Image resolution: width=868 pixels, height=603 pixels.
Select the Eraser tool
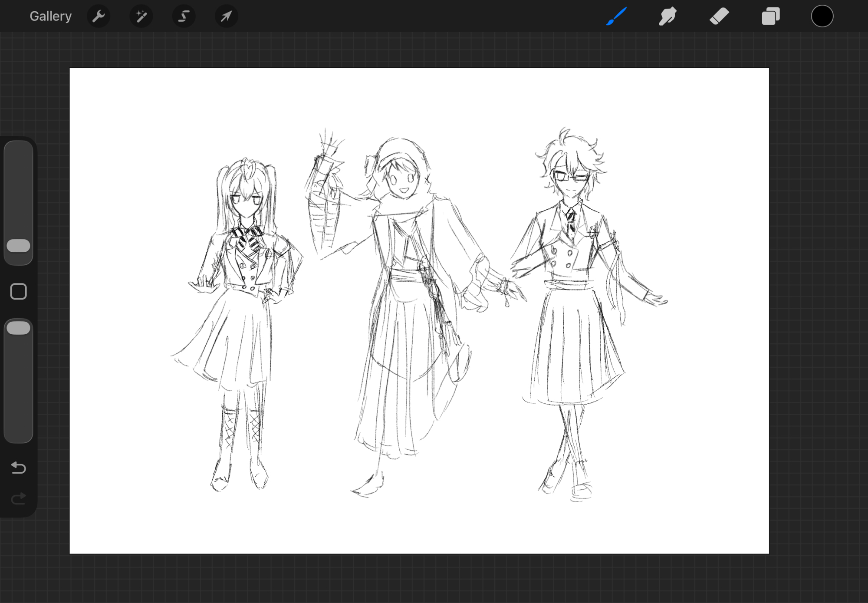tap(719, 16)
